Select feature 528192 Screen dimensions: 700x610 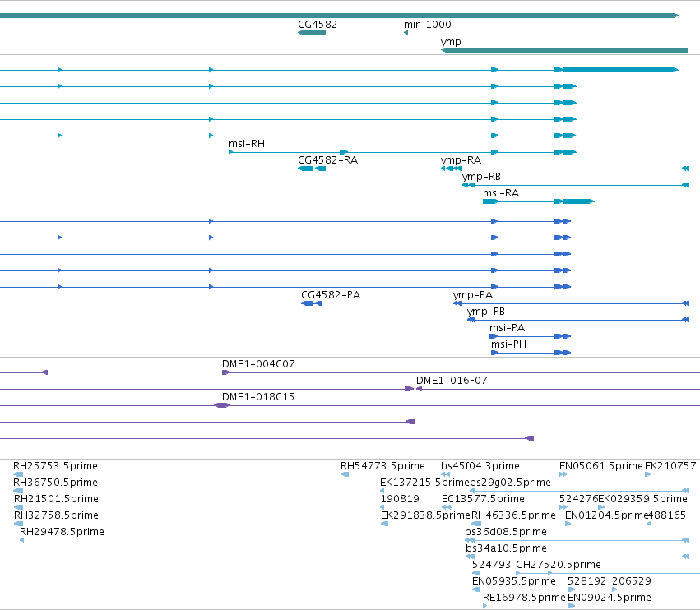pyautogui.click(x=587, y=582)
